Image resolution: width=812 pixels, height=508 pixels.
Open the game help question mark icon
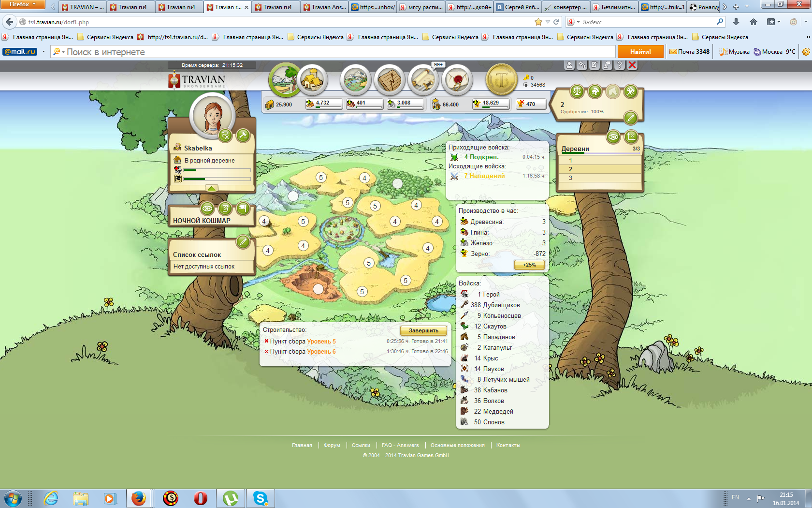click(620, 65)
